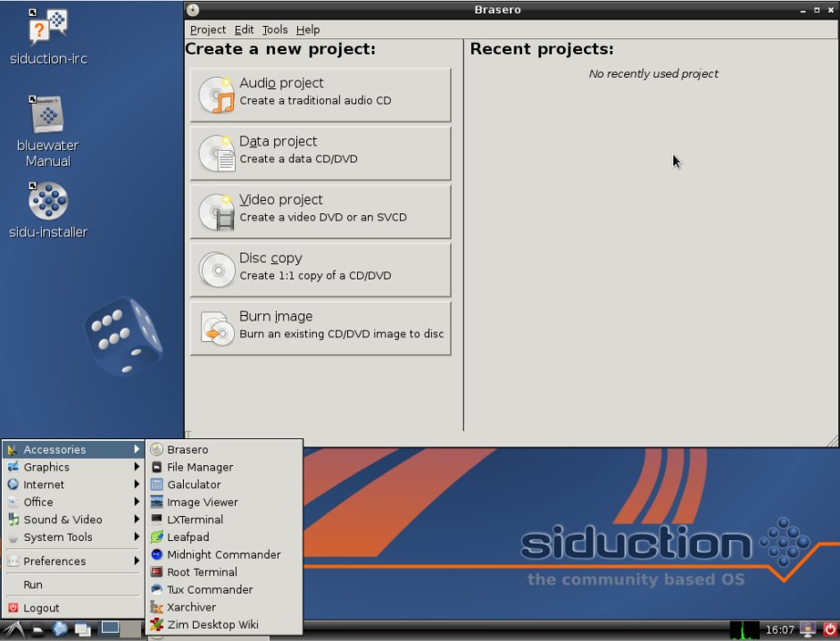Click the CPU usage monitor graph

[744, 630]
